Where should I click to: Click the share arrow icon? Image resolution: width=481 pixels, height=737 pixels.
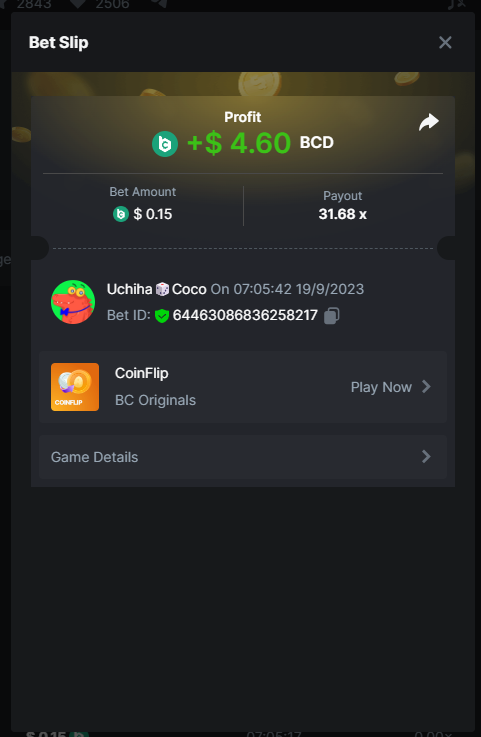coord(428,122)
